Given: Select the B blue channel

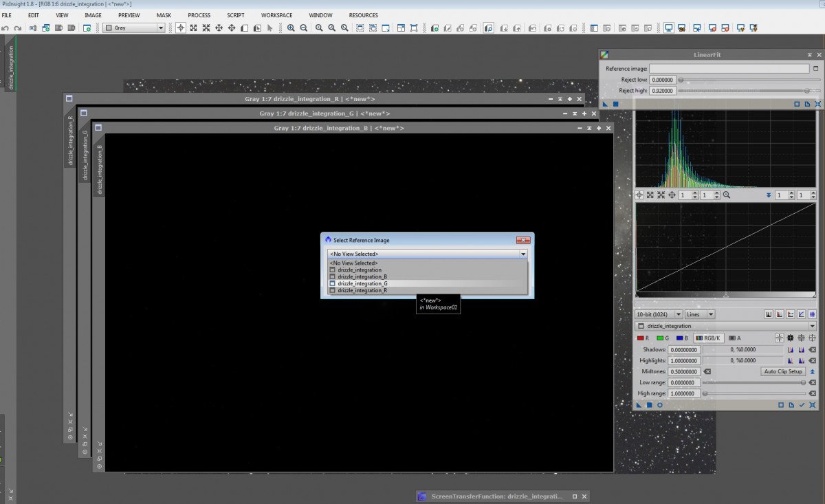Looking at the screenshot, I should pyautogui.click(x=682, y=338).
